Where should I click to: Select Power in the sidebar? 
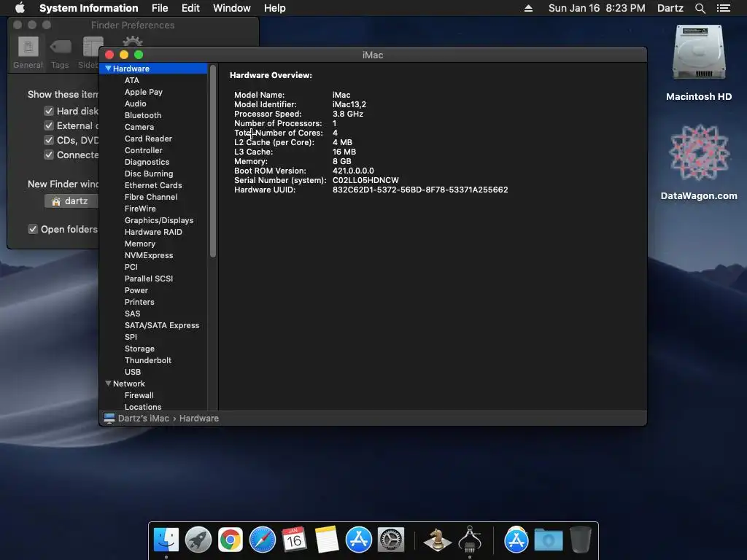[136, 290]
